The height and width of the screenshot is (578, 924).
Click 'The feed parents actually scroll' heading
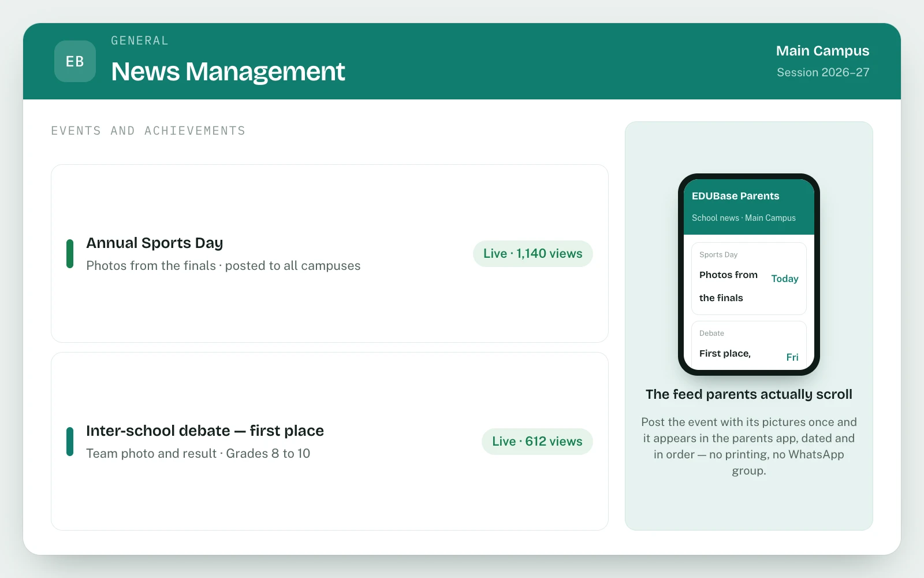click(x=749, y=394)
